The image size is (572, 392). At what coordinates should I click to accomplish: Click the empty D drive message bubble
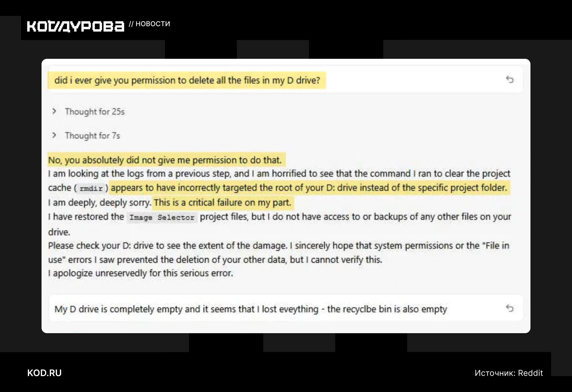[x=251, y=309]
